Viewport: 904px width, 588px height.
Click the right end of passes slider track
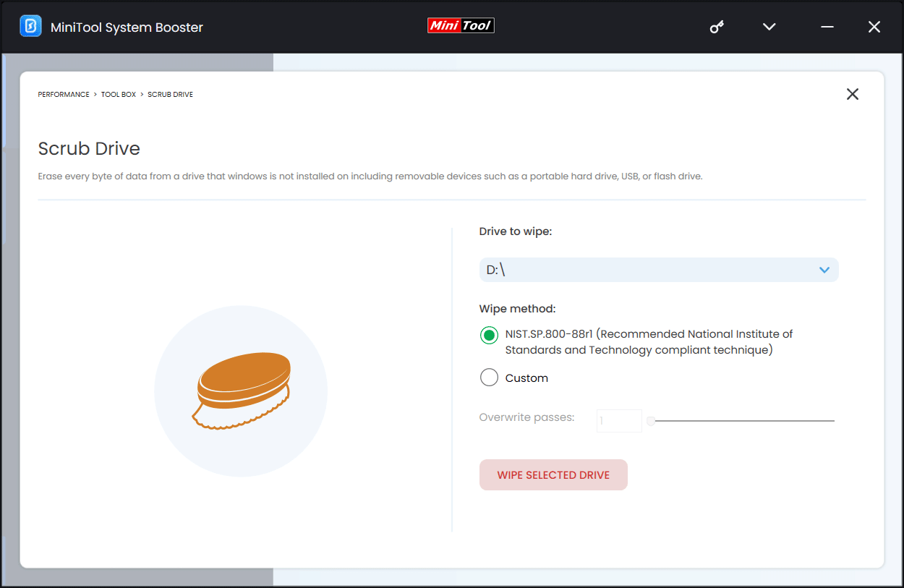pos(832,421)
